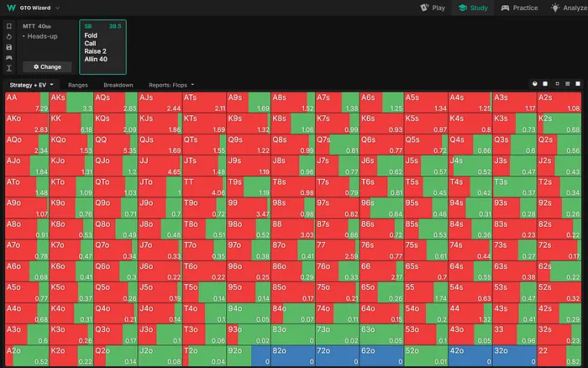
Task: Expand the GTO Wizard dropdown chevron
Action: (58, 8)
